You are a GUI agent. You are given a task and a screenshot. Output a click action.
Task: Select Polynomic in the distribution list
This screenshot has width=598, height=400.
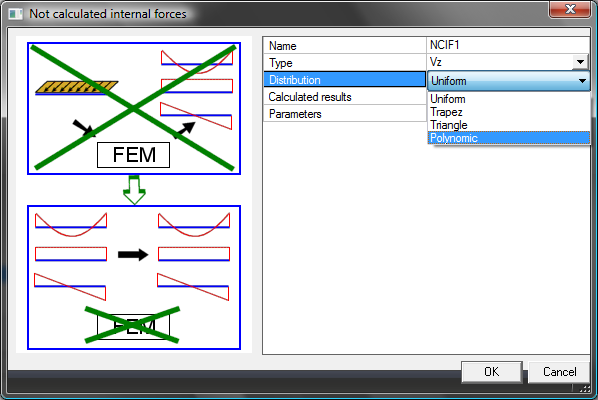pos(509,138)
